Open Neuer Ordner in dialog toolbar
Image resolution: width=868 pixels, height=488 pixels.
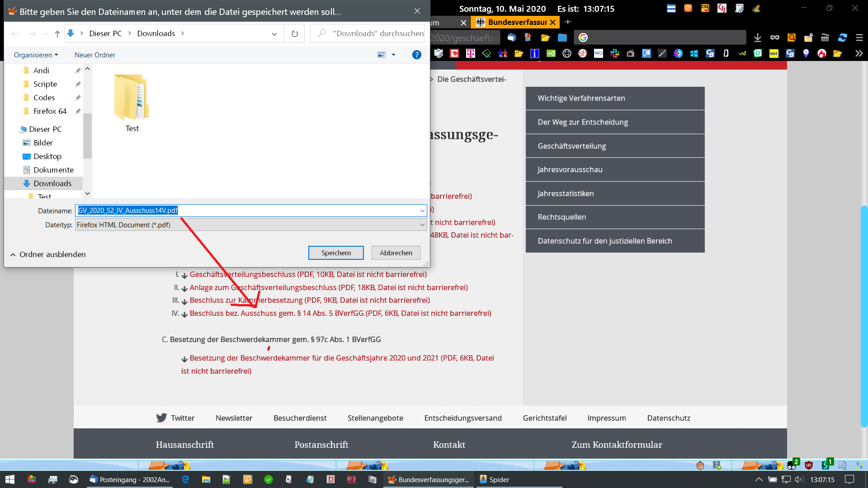95,55
